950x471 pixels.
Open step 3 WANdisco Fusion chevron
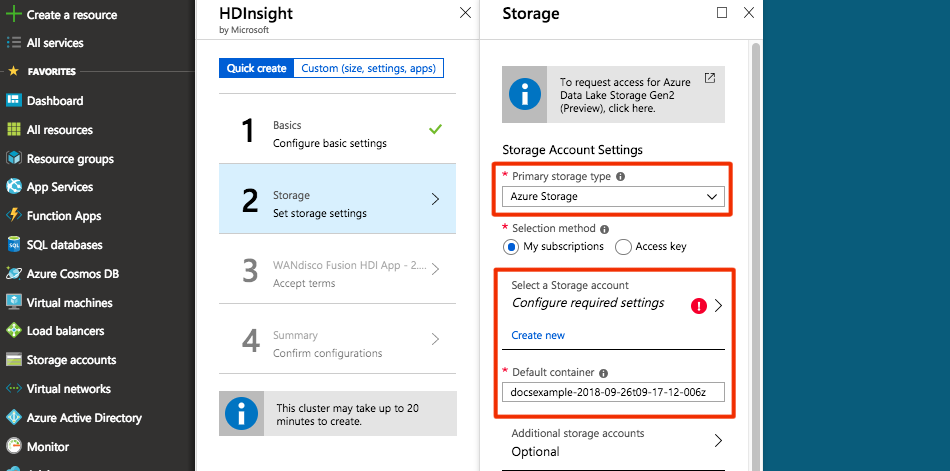435,269
